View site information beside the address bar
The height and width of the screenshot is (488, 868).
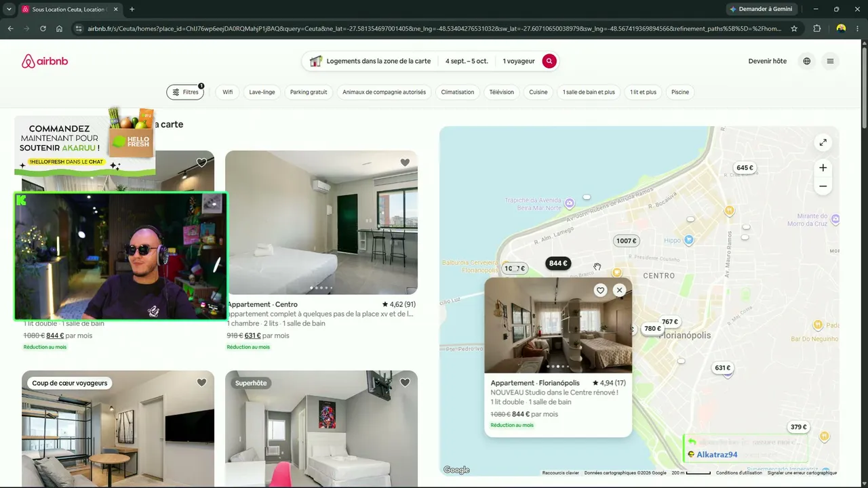tap(79, 28)
